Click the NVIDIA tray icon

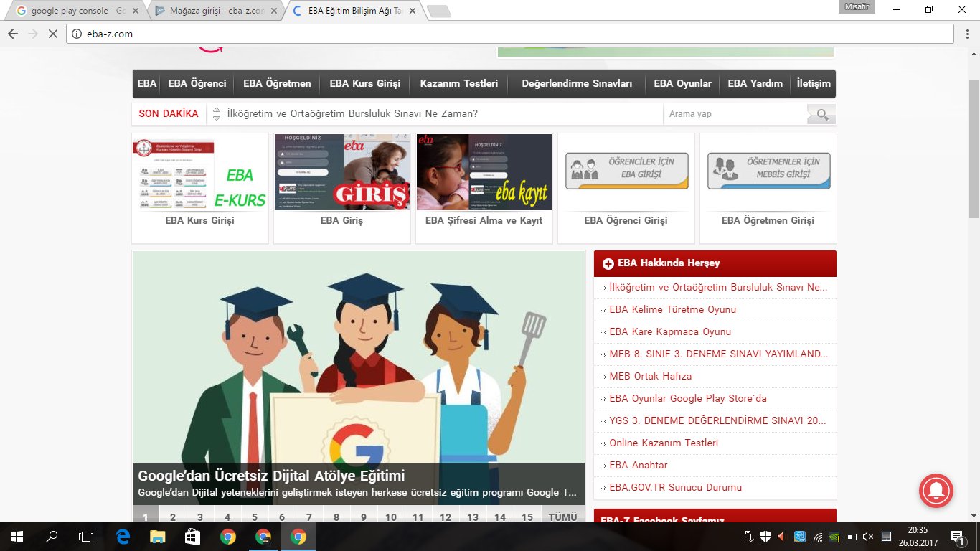(x=834, y=537)
